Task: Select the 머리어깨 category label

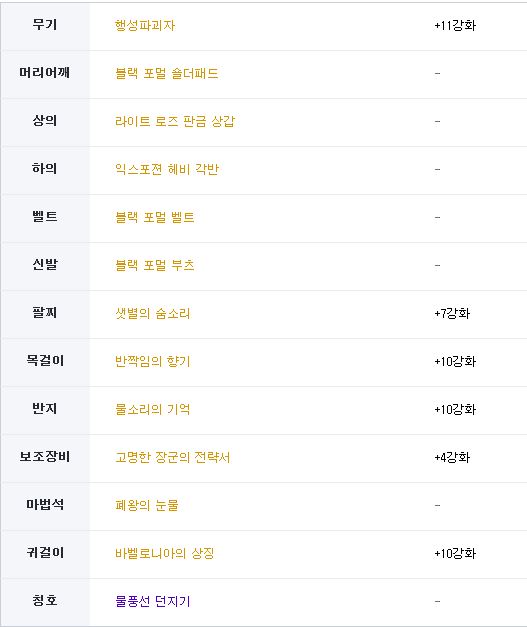Action: (45, 73)
